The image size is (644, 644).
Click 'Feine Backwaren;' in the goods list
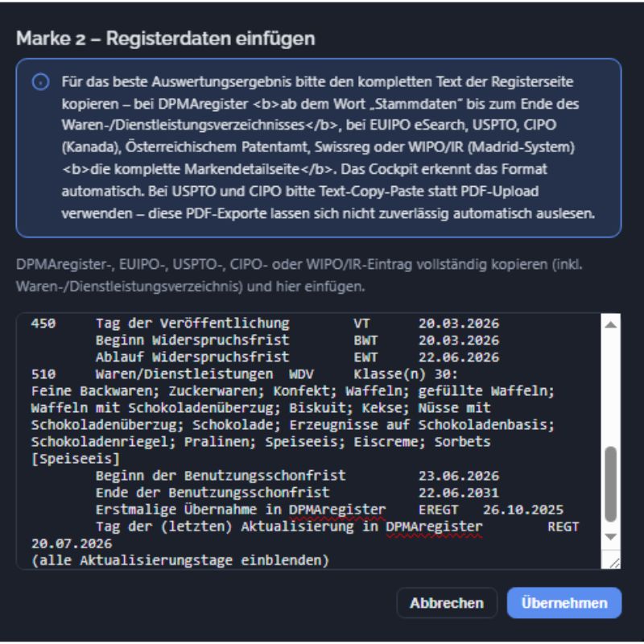pos(95,391)
